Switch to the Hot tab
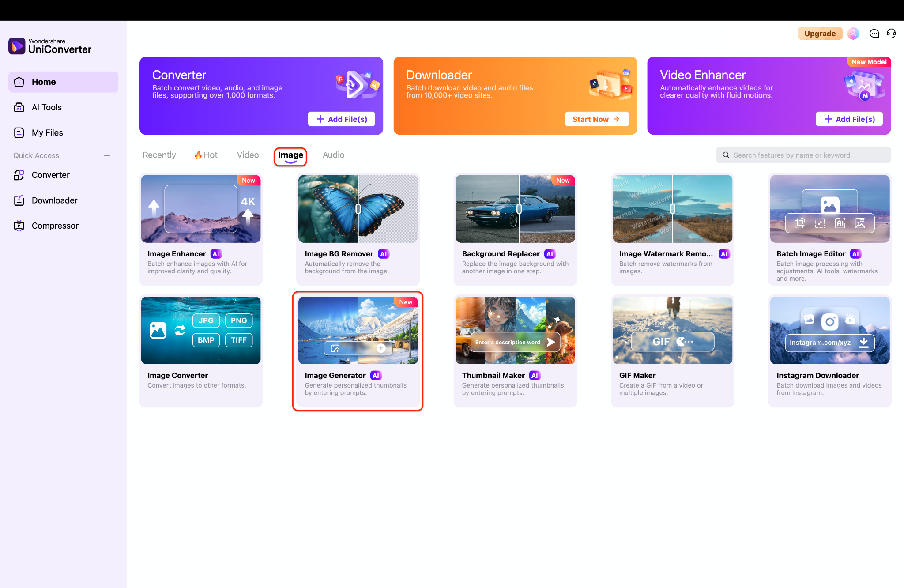Image resolution: width=904 pixels, height=588 pixels. [x=206, y=155]
